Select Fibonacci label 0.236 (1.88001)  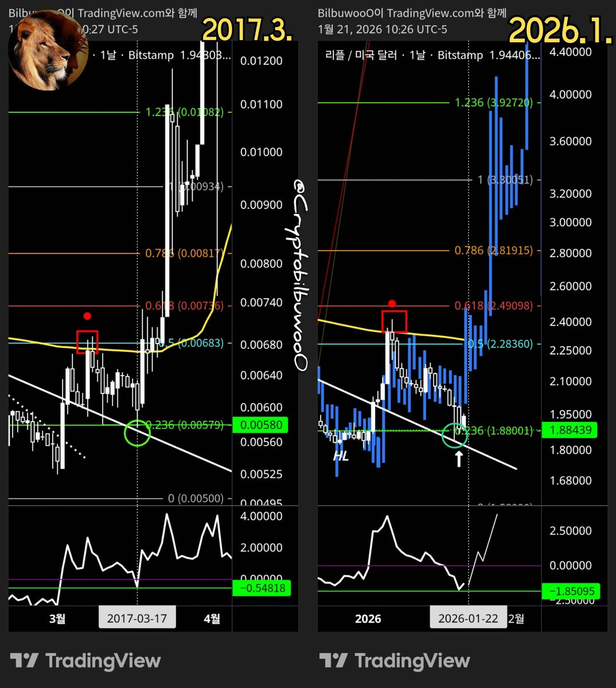[x=494, y=431]
